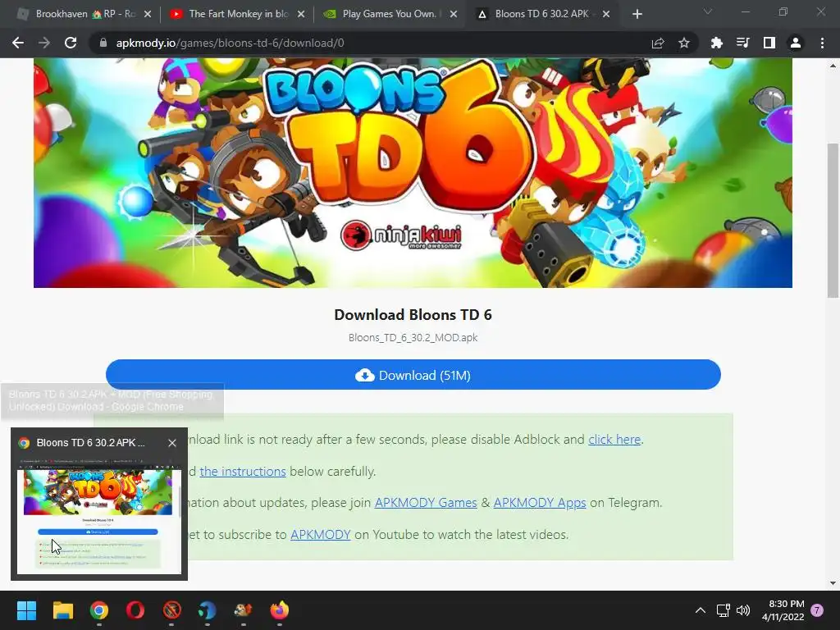Image resolution: width=840 pixels, height=630 pixels.
Task: Follow the 'click here' link
Action: (614, 440)
